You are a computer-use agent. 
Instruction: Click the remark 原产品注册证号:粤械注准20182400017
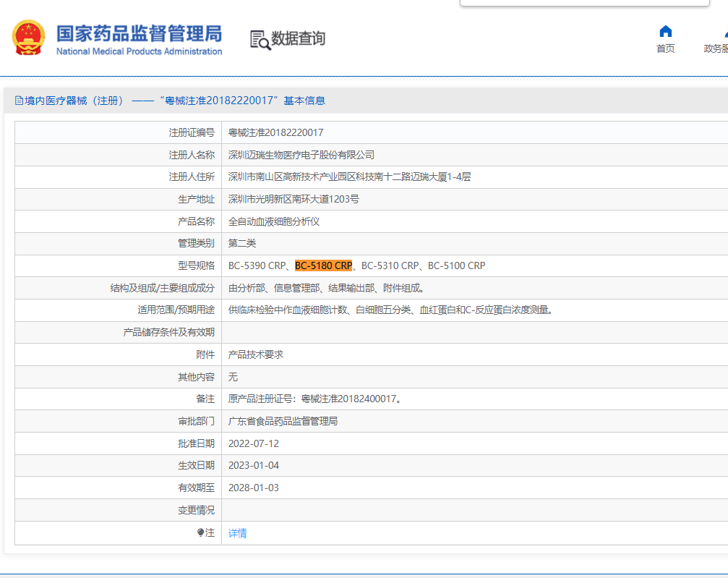point(314,399)
